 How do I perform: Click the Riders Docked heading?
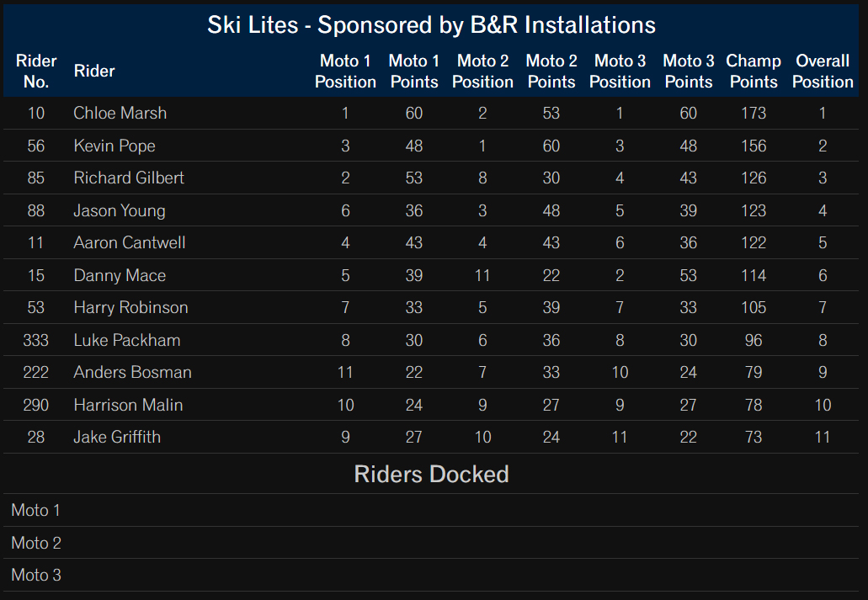[431, 475]
